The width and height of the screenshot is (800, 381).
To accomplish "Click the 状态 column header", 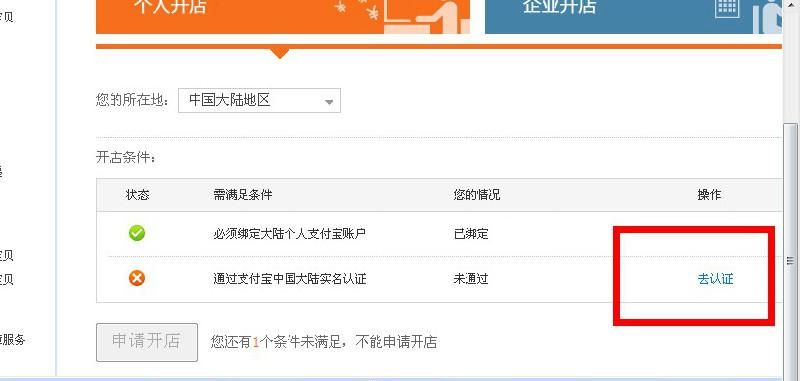I will click(x=138, y=195).
